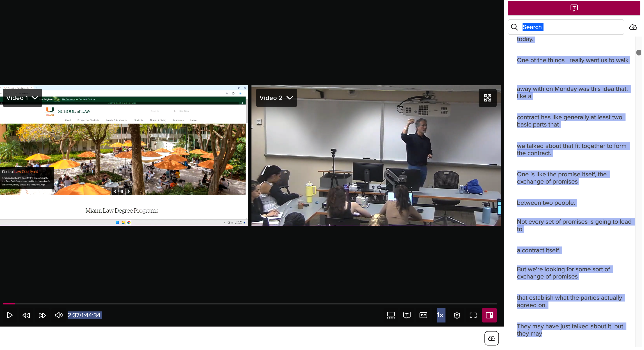644x350 pixels.
Task: Expand the Video 2 dropdown
Action: point(276,98)
